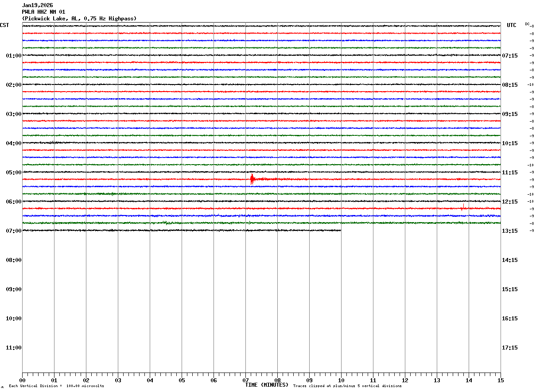Click minute 15 on the time axis

pos(501,380)
